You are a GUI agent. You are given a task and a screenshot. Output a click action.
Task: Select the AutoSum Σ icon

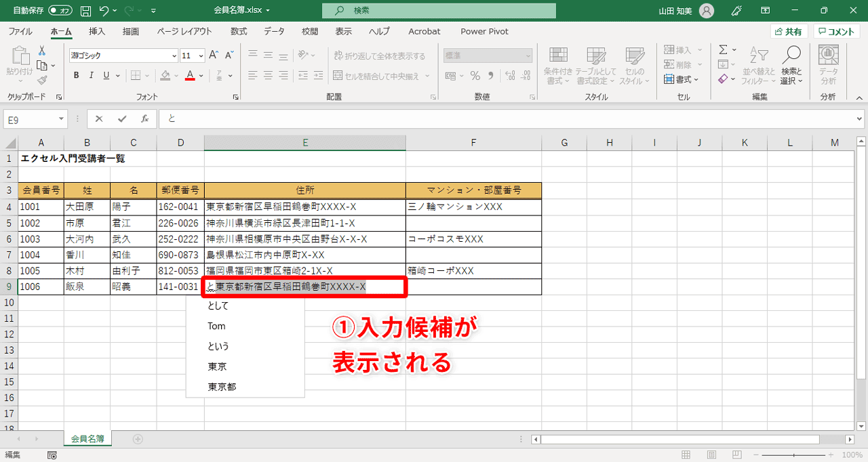tap(723, 49)
